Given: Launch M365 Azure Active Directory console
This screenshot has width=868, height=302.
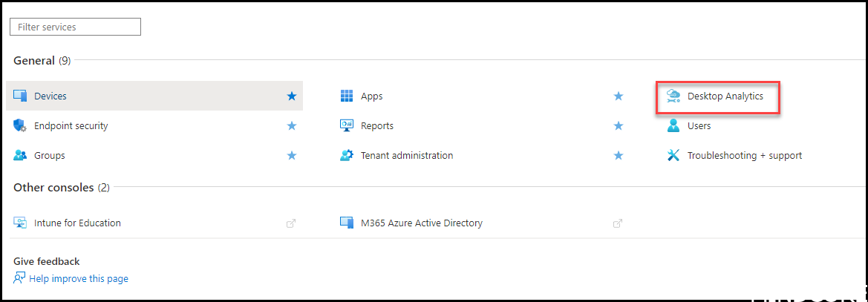Looking at the screenshot, I should tap(421, 223).
